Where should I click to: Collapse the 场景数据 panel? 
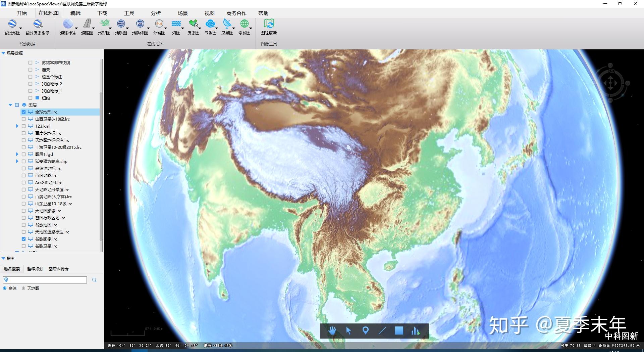click(x=3, y=53)
